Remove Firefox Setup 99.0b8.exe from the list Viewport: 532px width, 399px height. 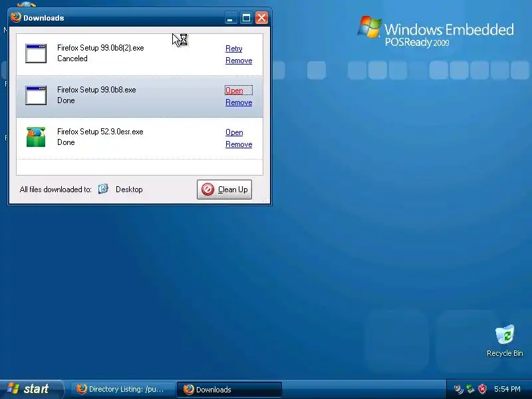click(x=239, y=102)
